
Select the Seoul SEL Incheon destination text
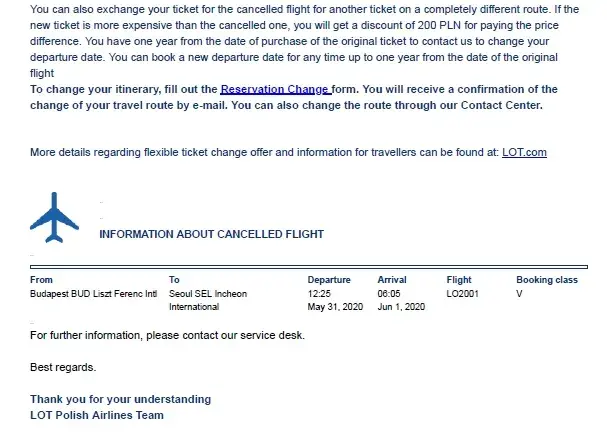point(208,294)
